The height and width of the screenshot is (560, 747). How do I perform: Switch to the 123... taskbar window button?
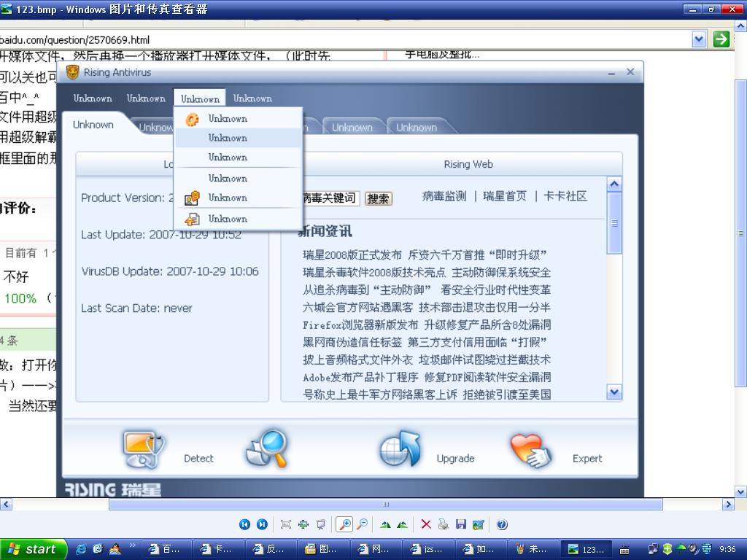click(x=587, y=550)
